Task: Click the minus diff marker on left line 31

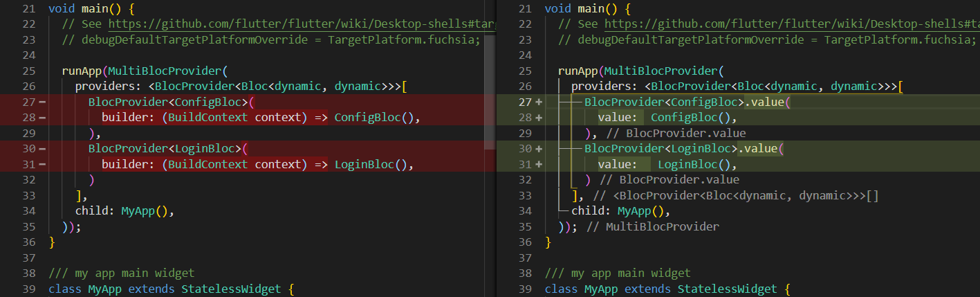Action: pyautogui.click(x=42, y=164)
